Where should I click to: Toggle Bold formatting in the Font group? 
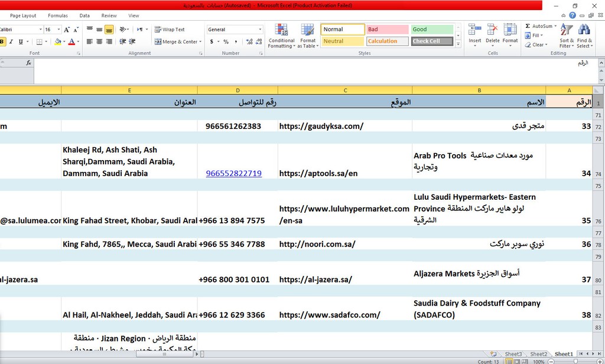tap(2, 42)
